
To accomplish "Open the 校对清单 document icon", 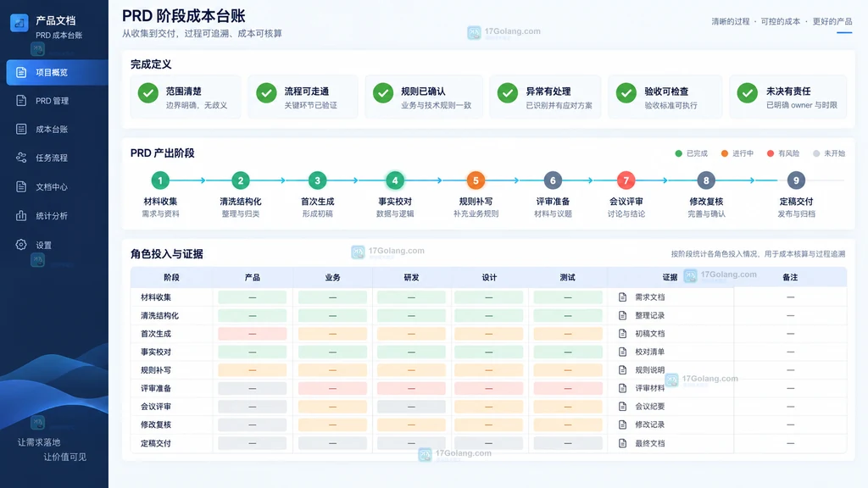I will pos(623,352).
